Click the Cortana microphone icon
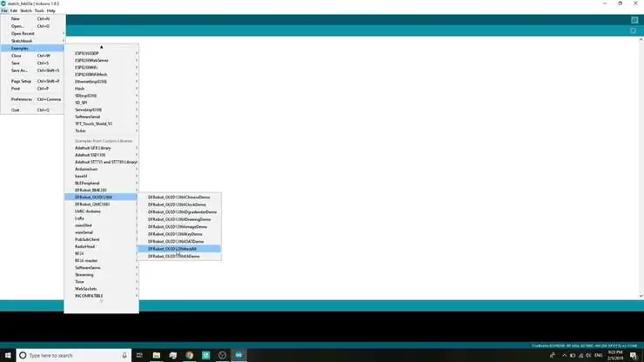Image resolution: width=644 pixels, height=362 pixels. tap(124, 355)
